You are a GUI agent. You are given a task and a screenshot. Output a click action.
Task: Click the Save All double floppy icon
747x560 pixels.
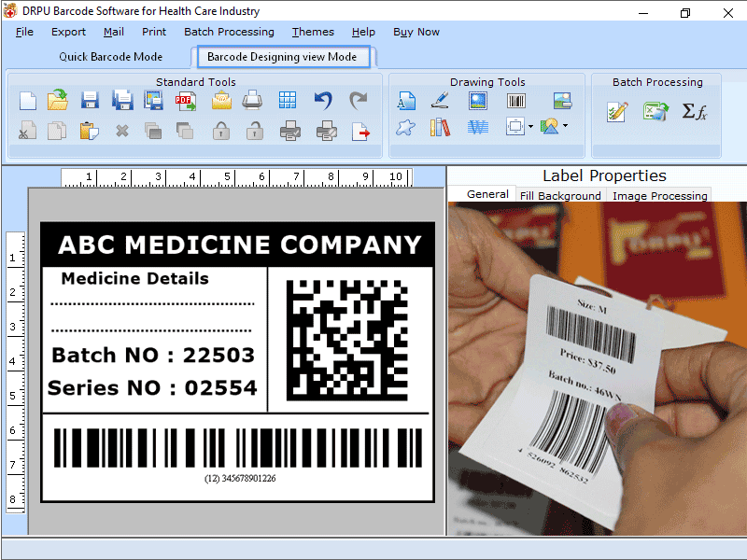coord(122,101)
